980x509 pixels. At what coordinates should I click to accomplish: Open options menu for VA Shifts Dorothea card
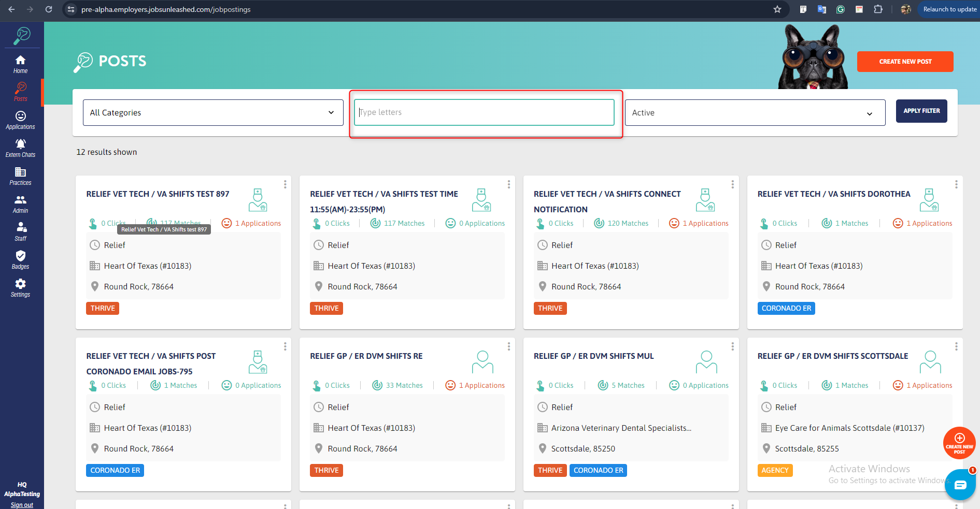coord(956,184)
